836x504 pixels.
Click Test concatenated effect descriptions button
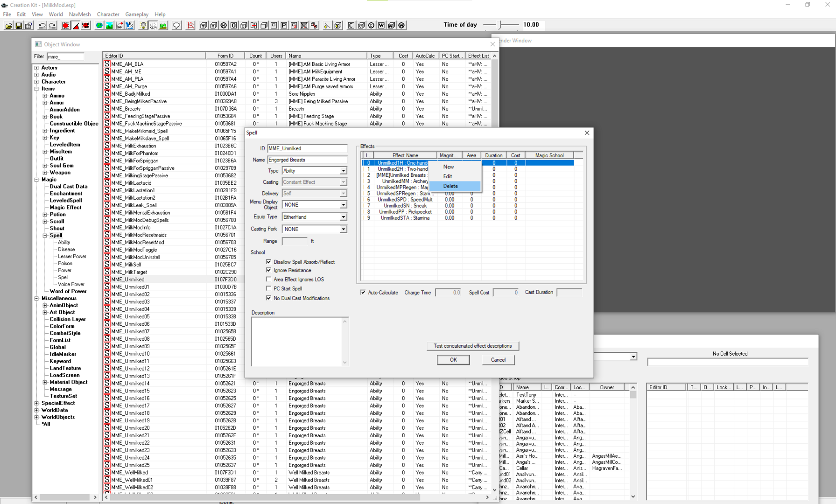[x=472, y=346]
